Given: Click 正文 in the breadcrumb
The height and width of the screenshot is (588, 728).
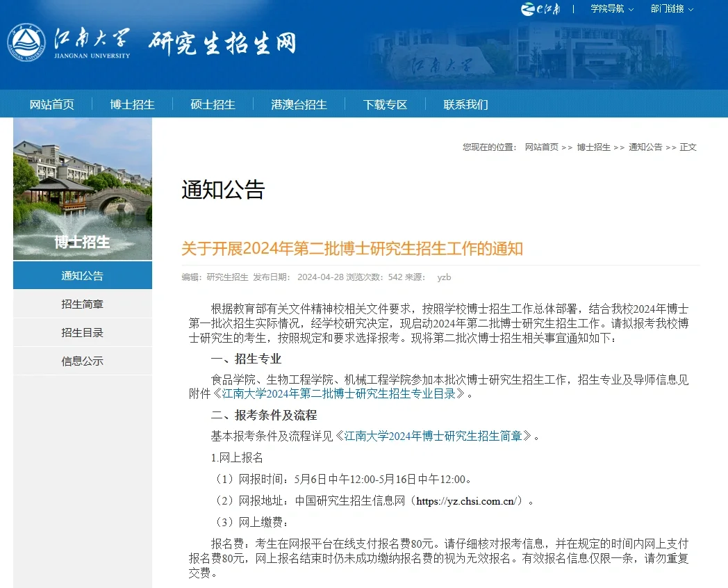Looking at the screenshot, I should (x=688, y=147).
